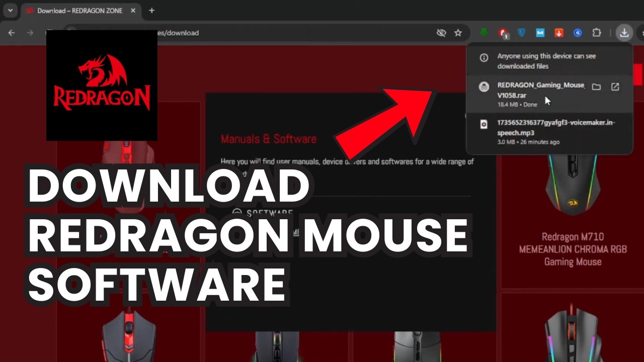Screen dimensions: 644x362
Task: Open the blue M extension icon
Action: click(540, 33)
